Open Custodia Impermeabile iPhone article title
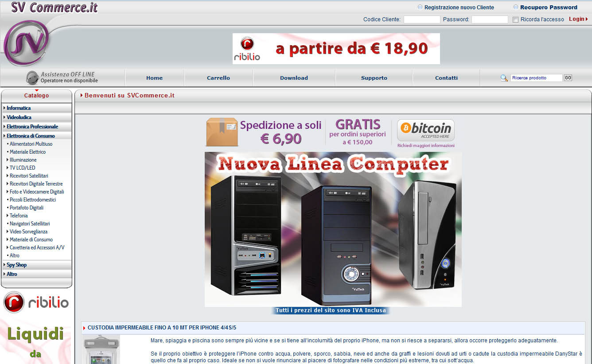 [x=162, y=328]
